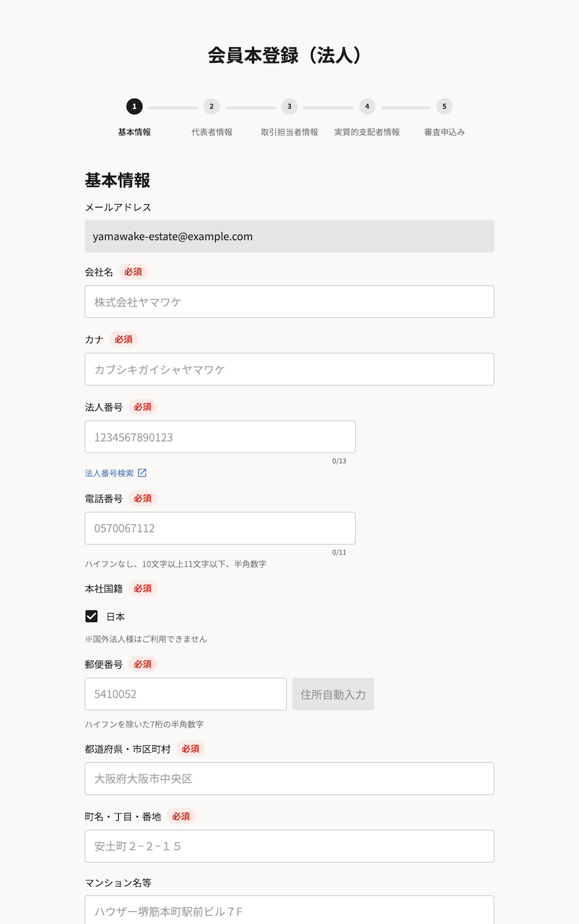Click the マンション名等 building name field
579x924 pixels.
click(289, 911)
